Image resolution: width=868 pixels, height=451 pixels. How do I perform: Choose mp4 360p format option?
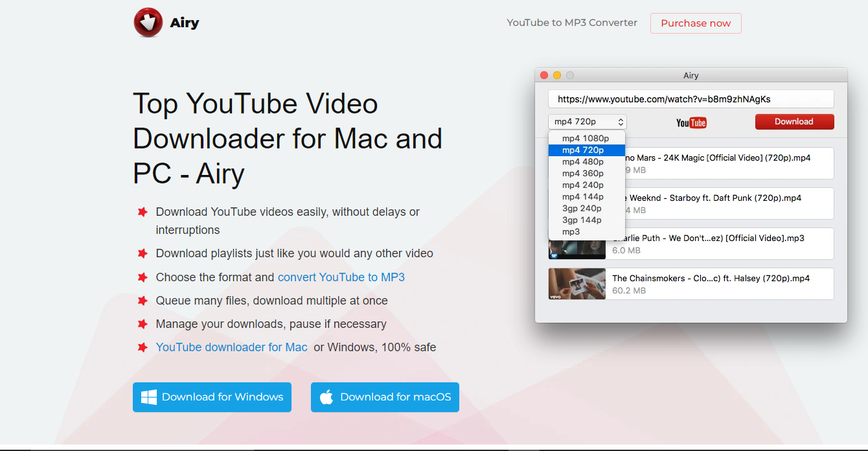point(586,173)
